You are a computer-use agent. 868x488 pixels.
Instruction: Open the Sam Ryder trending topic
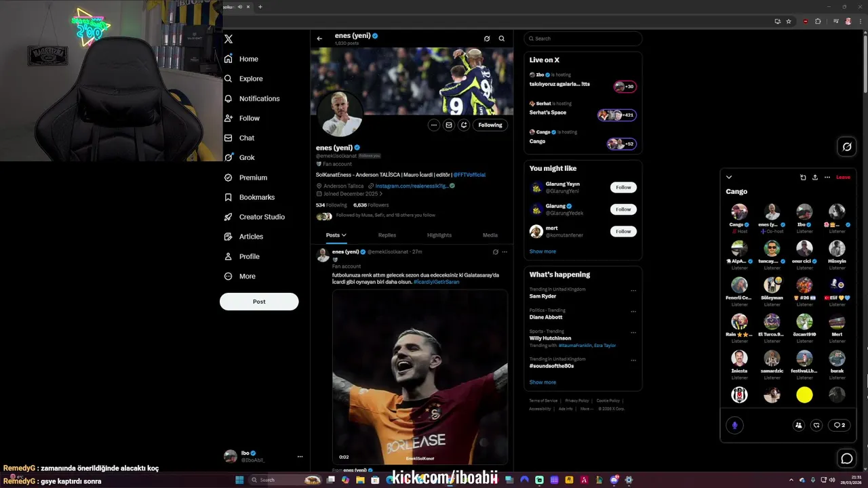click(x=542, y=296)
